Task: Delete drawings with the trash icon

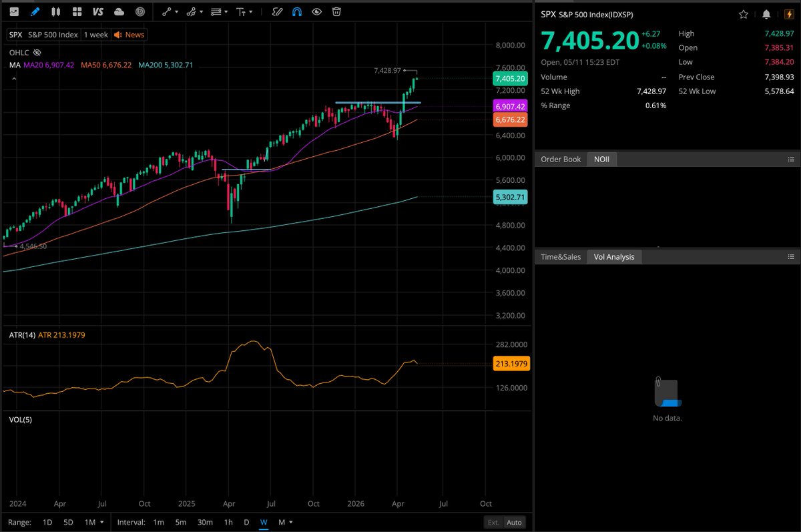Action: click(x=337, y=11)
